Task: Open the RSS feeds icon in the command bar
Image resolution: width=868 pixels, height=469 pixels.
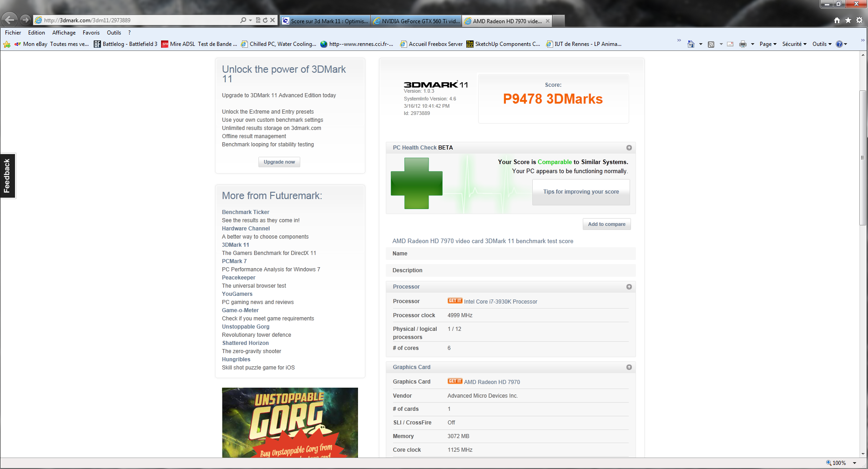Action: [x=711, y=44]
